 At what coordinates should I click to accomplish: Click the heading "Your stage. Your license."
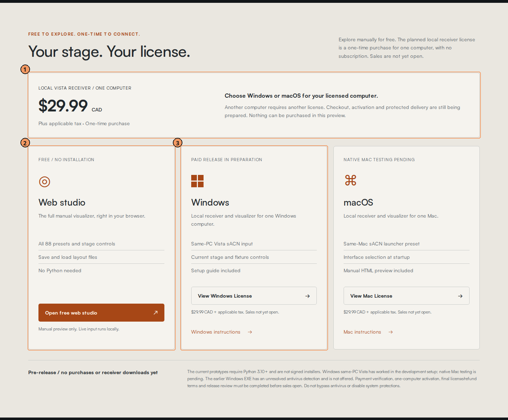[109, 52]
